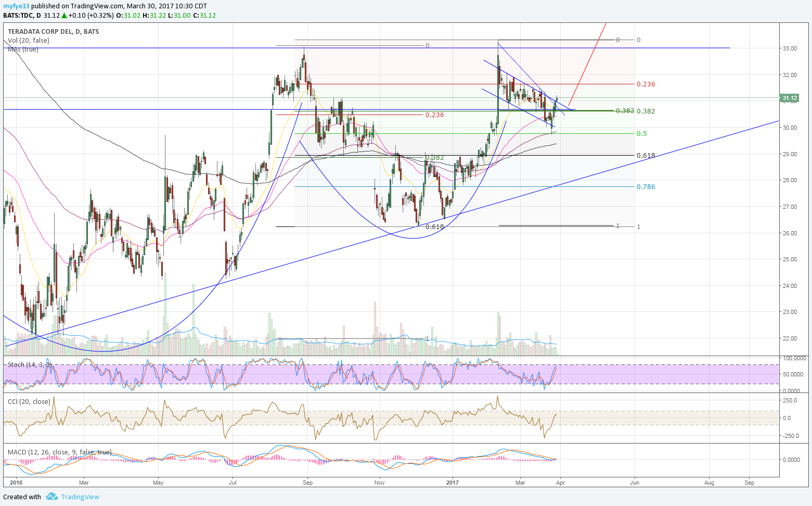
Task: Click the 100.0000 Stoch scale label
Action: click(794, 358)
